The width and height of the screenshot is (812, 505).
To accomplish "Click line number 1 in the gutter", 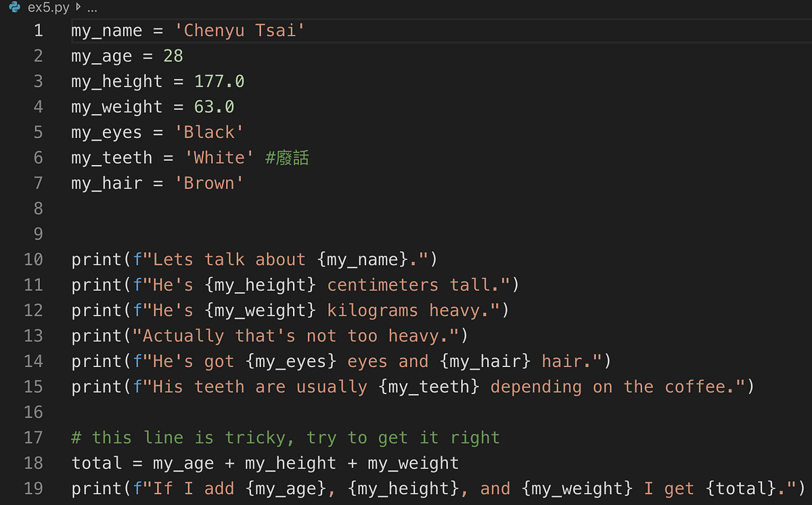I will point(37,30).
